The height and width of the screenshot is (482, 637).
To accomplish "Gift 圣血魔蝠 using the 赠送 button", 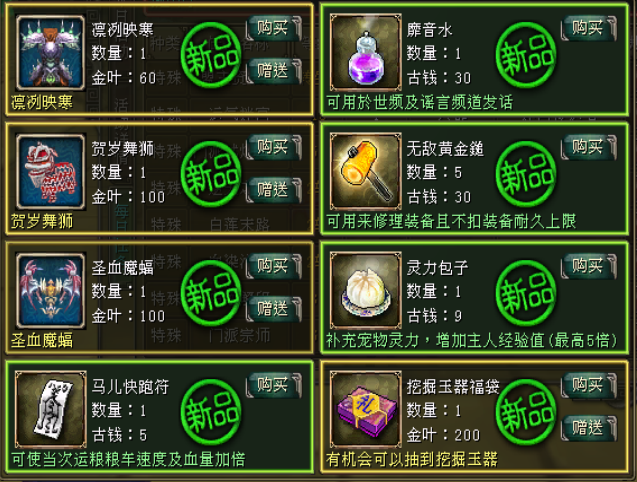I will pos(274,308).
